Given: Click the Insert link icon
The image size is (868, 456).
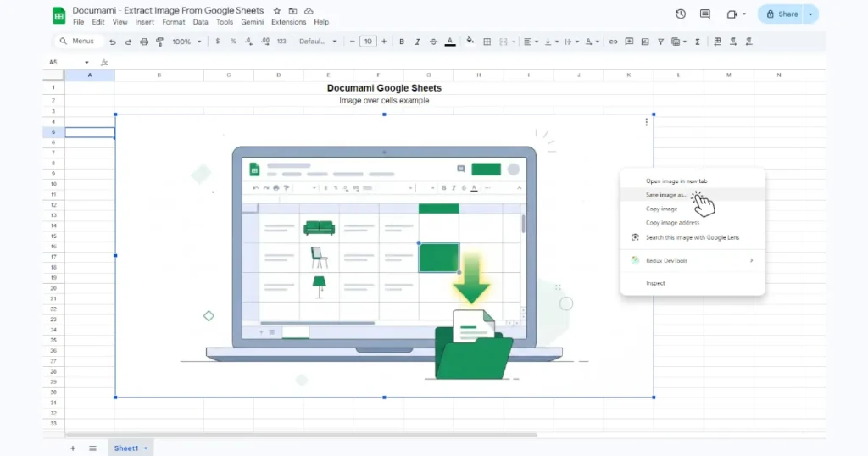Looking at the screenshot, I should coord(613,42).
